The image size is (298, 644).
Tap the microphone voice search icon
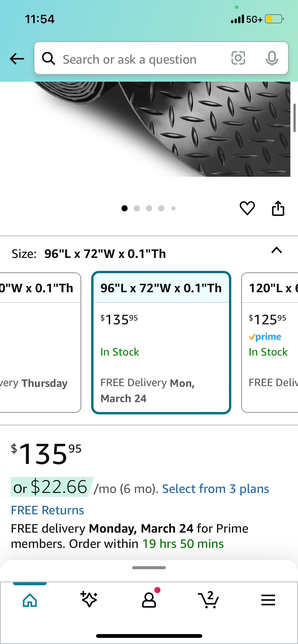pos(272,58)
